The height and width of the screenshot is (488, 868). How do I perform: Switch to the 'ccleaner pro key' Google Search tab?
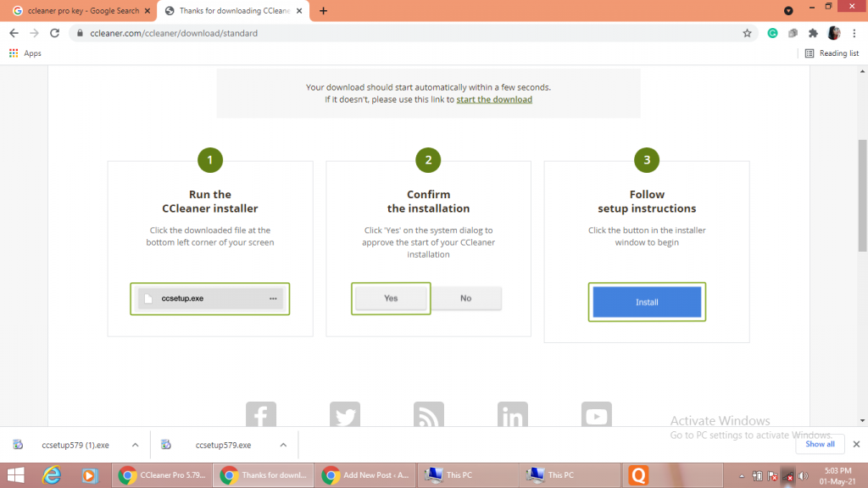[81, 11]
